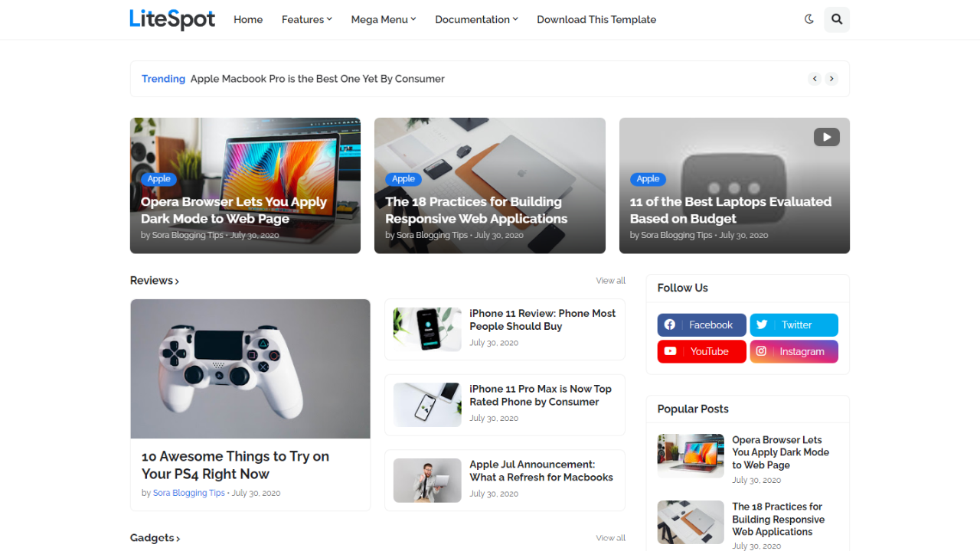Viewport: 980px width, 551px height.
Task: Show next trending item arrow
Action: [x=831, y=79]
